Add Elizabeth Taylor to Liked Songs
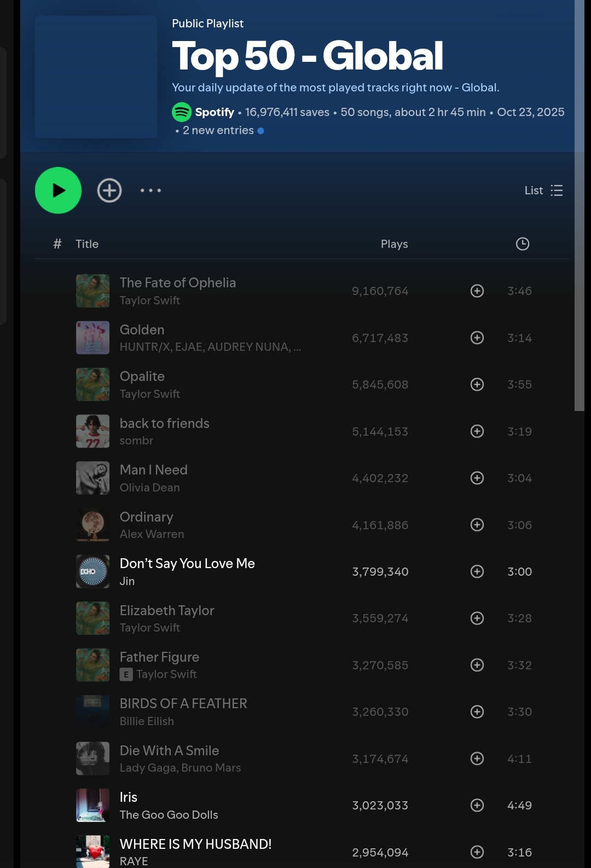 pos(477,618)
